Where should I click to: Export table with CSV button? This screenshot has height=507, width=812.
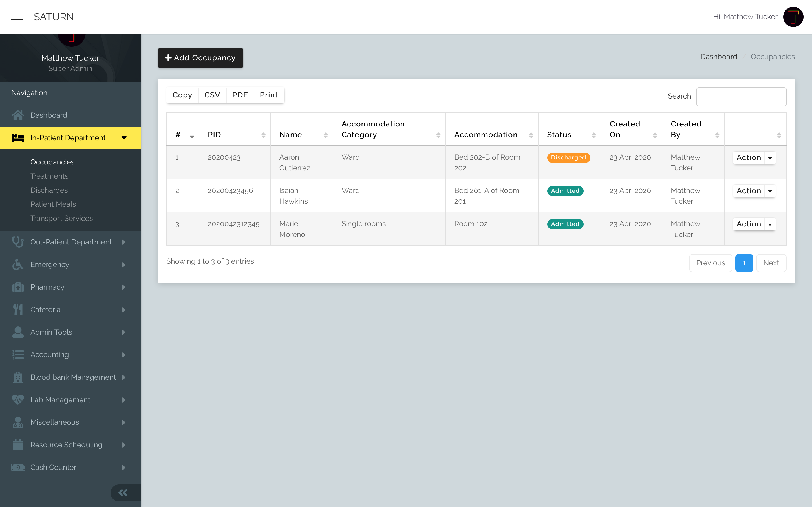(x=212, y=95)
